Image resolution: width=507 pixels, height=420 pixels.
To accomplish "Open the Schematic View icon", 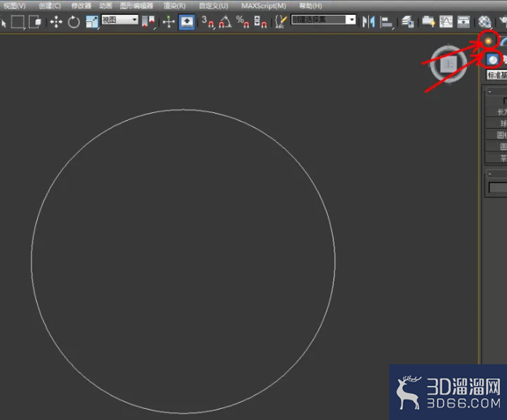I will (x=463, y=22).
